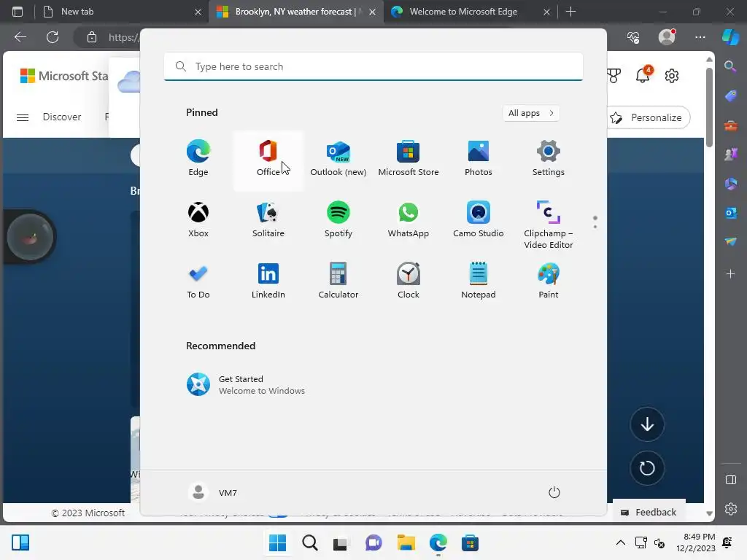Viewport: 747px width, 560px height.
Task: Focus the Type here to search field
Action: (x=373, y=66)
